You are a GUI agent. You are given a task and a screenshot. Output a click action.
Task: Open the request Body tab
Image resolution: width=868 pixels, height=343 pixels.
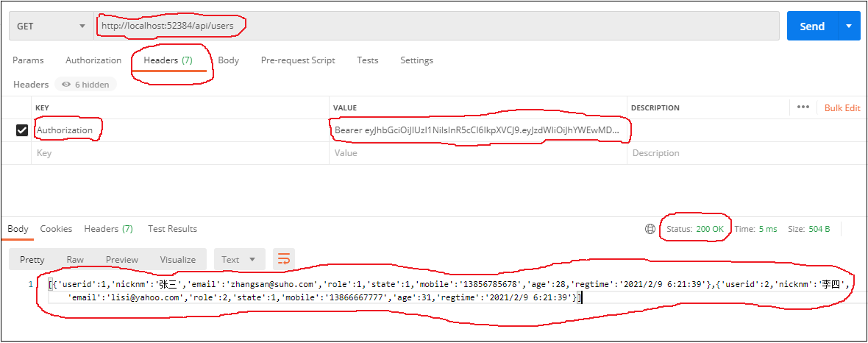pos(229,60)
